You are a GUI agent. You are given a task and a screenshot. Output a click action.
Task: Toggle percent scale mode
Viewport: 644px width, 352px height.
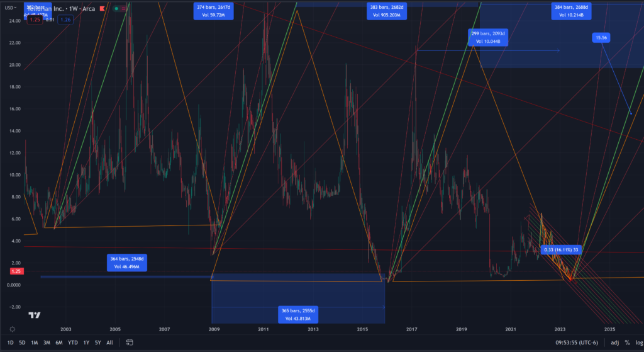click(626, 343)
